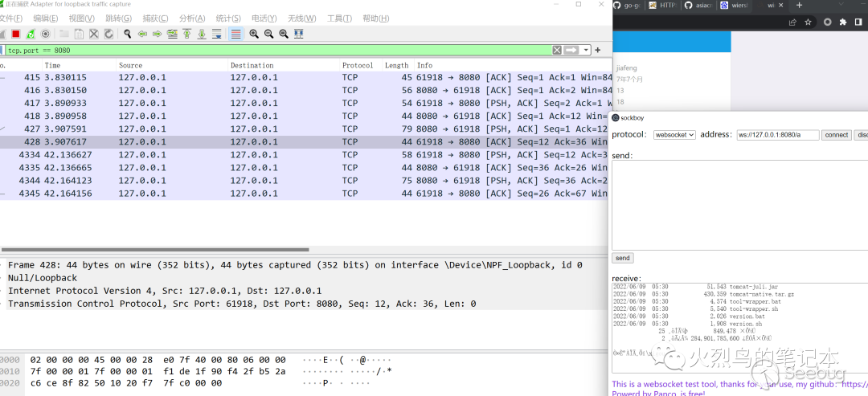
Task: Toggle auto-scroll during live capture
Action: click(217, 34)
